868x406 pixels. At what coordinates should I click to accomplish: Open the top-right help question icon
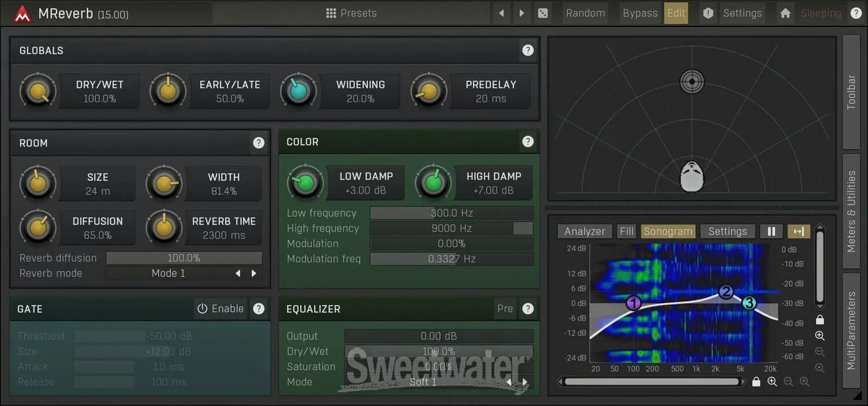pyautogui.click(x=856, y=13)
